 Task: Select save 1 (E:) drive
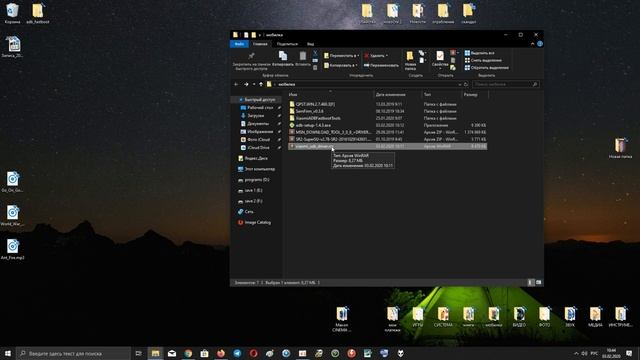point(253,190)
